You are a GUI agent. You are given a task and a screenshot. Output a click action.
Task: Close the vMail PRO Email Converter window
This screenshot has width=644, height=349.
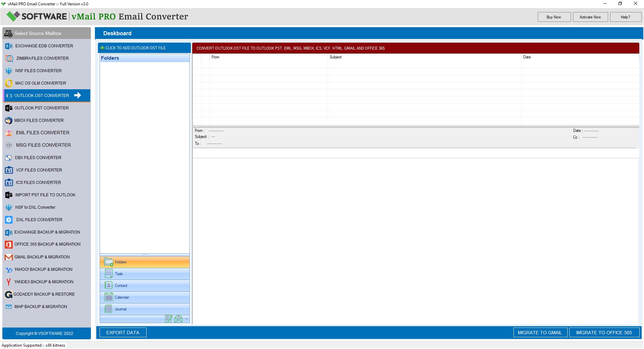tap(635, 4)
